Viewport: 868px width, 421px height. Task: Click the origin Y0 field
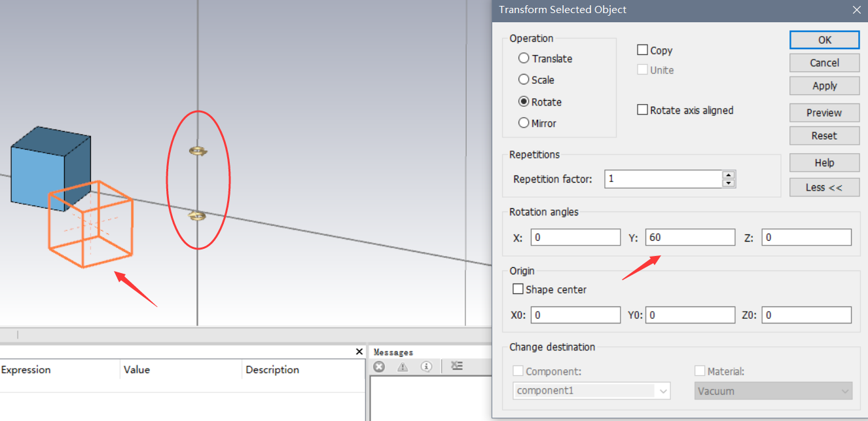tap(690, 315)
